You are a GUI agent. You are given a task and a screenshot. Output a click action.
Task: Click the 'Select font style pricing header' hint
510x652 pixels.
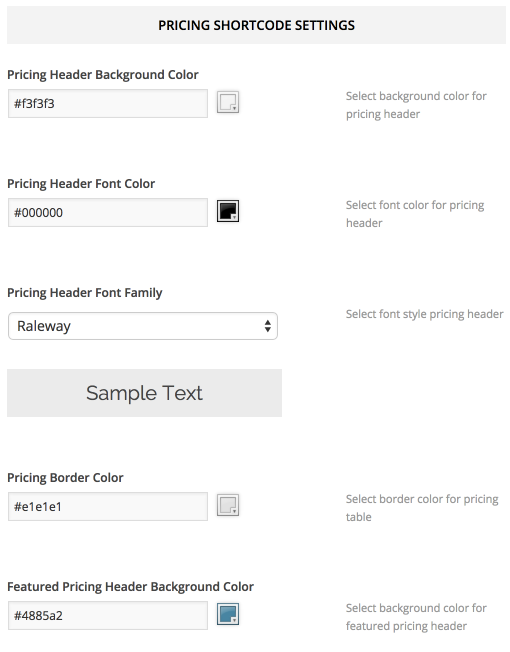point(424,314)
